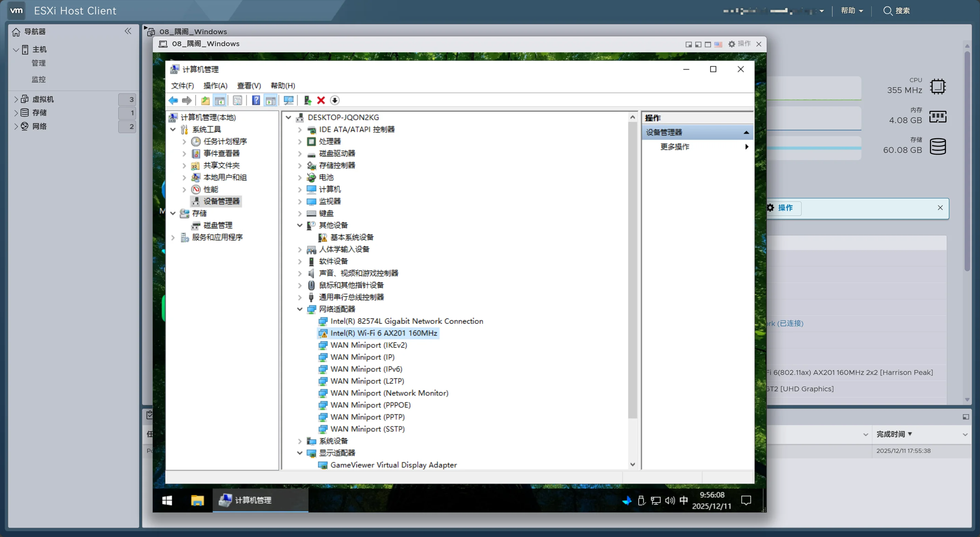
Task: Collapse ESXi navigator with double-chevron
Action: pos(128,31)
